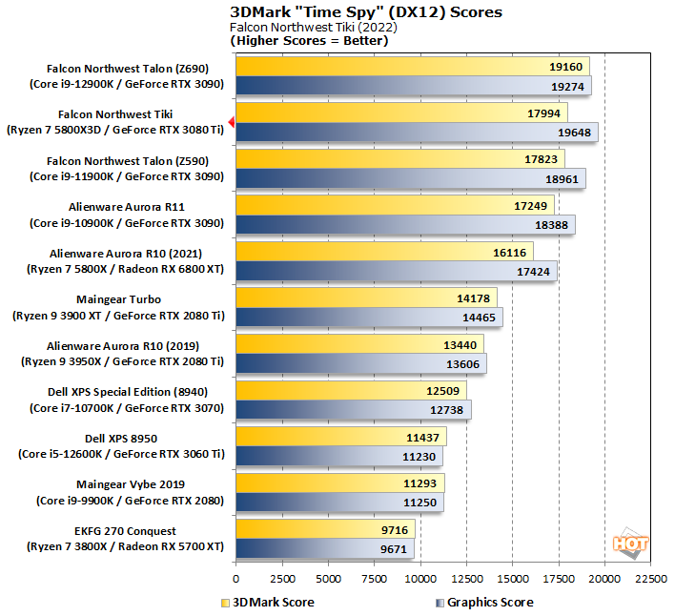The image size is (675, 616).
Task: Click the Alienware Aurora R10 (2019) label
Action: (123, 346)
